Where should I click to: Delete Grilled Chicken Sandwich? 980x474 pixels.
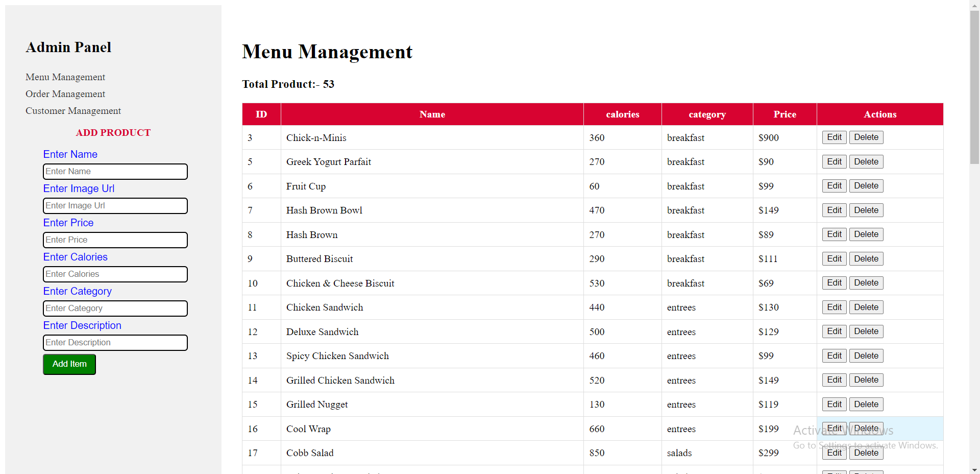pyautogui.click(x=866, y=380)
